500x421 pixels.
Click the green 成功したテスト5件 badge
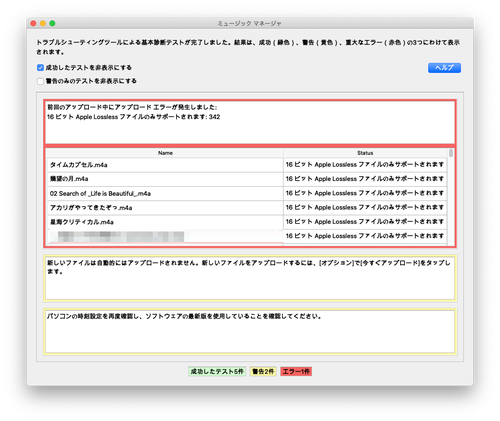coord(217,371)
